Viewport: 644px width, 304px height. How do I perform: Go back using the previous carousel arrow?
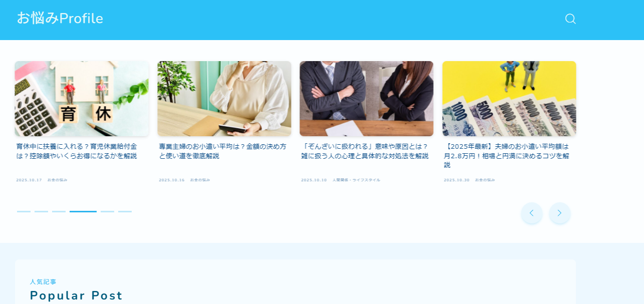click(x=532, y=213)
